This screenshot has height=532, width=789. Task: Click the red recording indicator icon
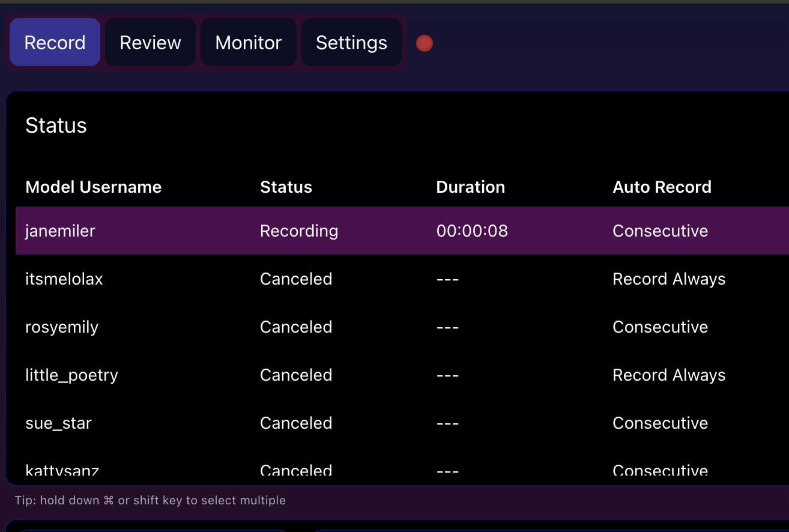(425, 43)
